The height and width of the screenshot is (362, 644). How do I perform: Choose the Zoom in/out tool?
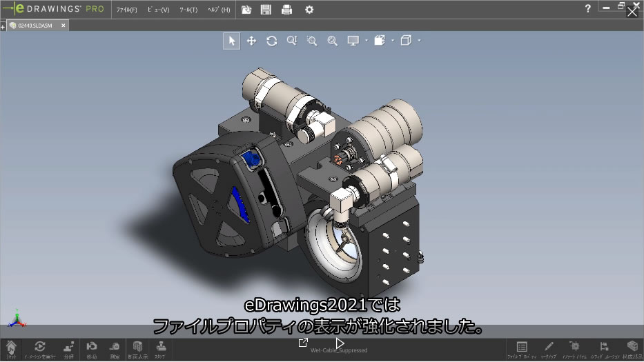coord(292,41)
